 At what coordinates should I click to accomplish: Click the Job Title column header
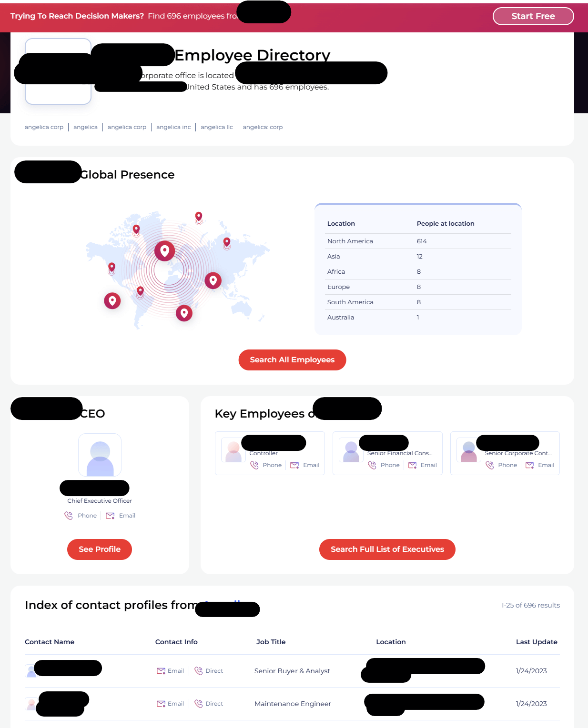pos(271,642)
